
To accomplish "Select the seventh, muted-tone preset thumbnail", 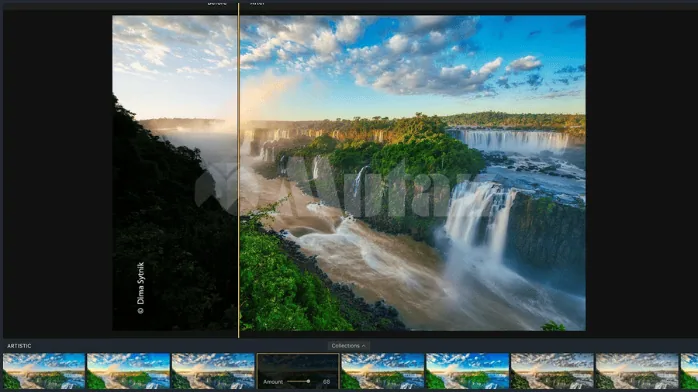I will pyautogui.click(x=552, y=371).
